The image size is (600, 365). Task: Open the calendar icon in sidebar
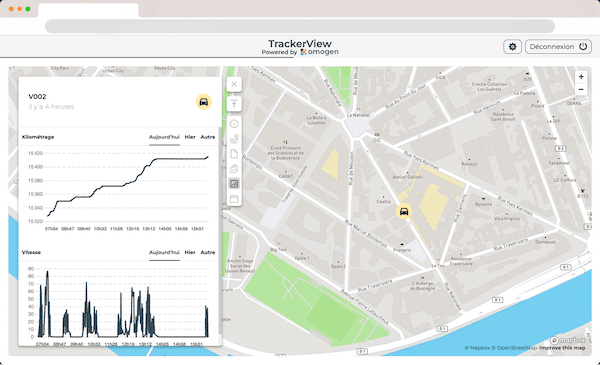[x=234, y=199]
